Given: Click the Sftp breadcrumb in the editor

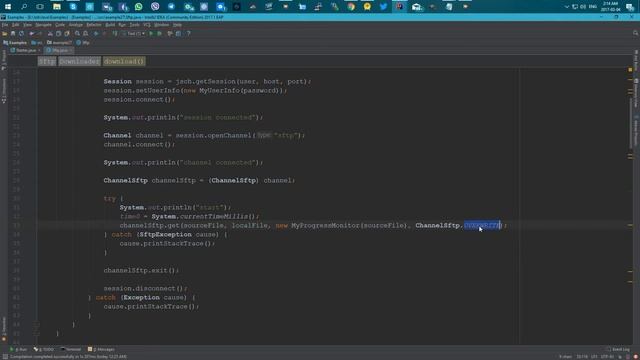Looking at the screenshot, I should [x=47, y=61].
